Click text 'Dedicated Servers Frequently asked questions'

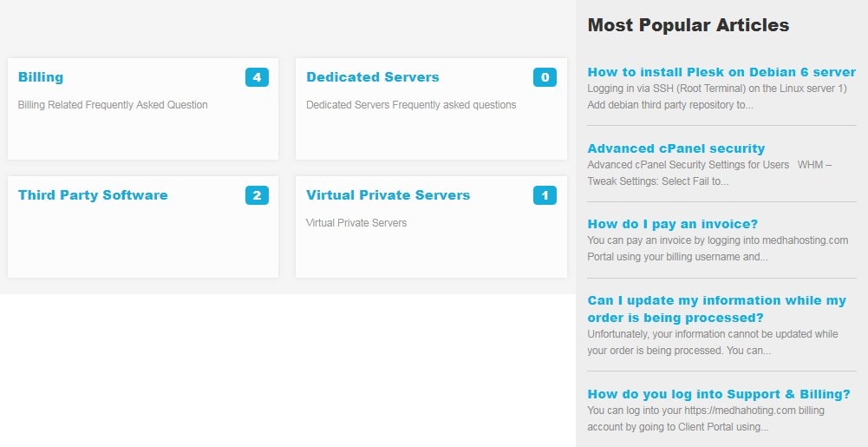pyautogui.click(x=411, y=105)
